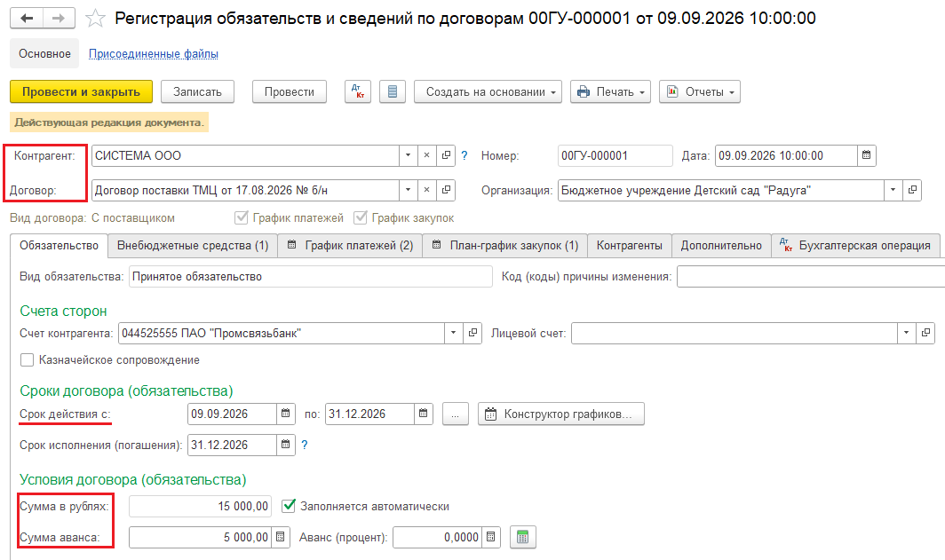Open the Договор record via open-form icon
945x560 pixels.
coord(446,190)
